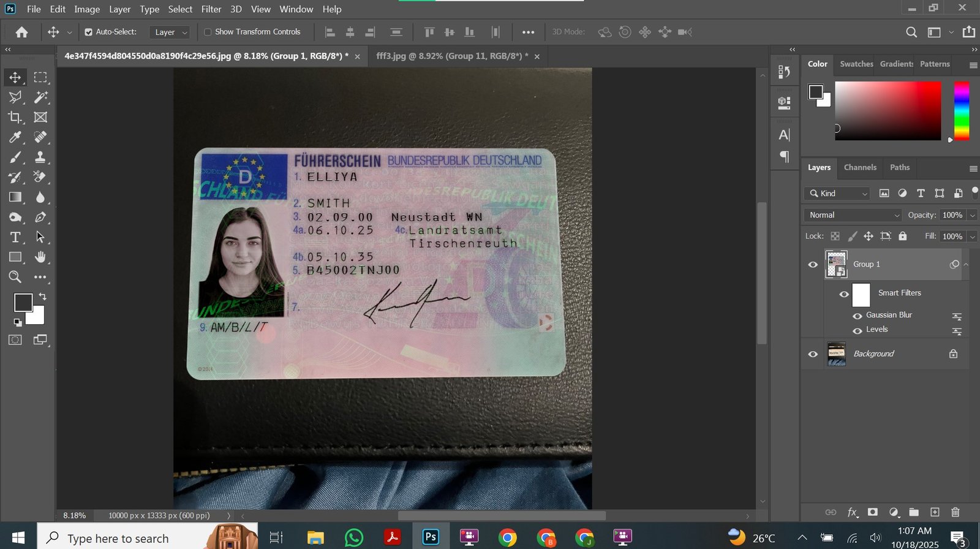Click the Magic Wand tool

(40, 97)
